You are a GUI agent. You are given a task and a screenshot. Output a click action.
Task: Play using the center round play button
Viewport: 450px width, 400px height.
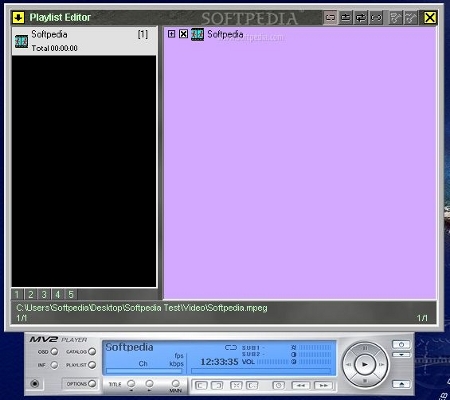(365, 365)
